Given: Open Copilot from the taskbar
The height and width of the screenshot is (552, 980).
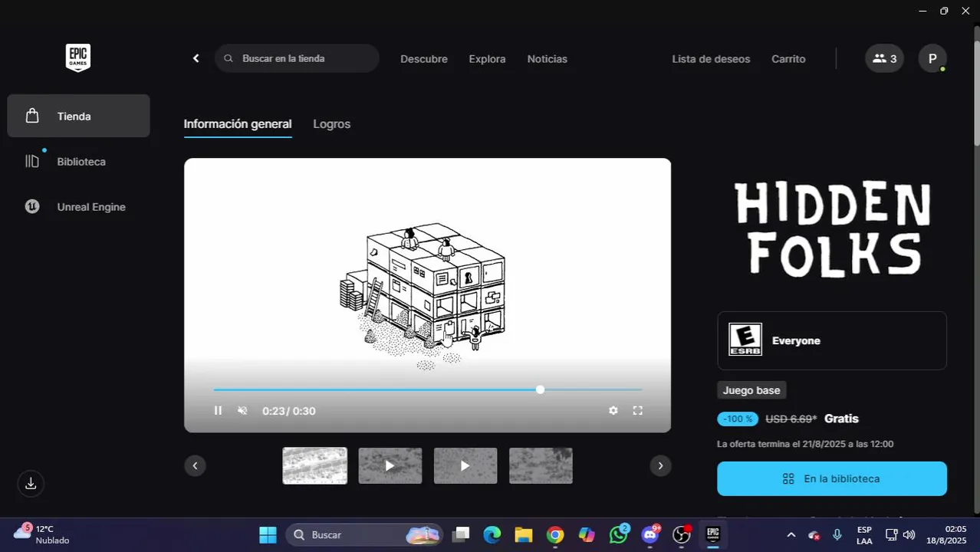Looking at the screenshot, I should [x=587, y=535].
